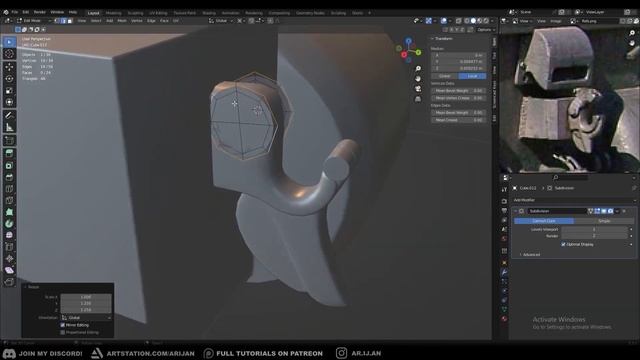Toggle modifier show in viewport
This screenshot has height=360, width=640.
pyautogui.click(x=604, y=211)
